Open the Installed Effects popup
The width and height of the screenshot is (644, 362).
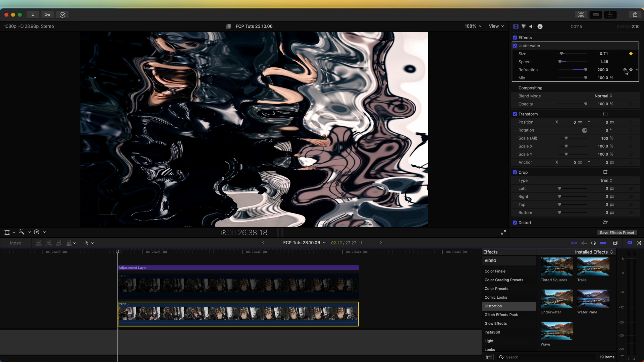594,252
